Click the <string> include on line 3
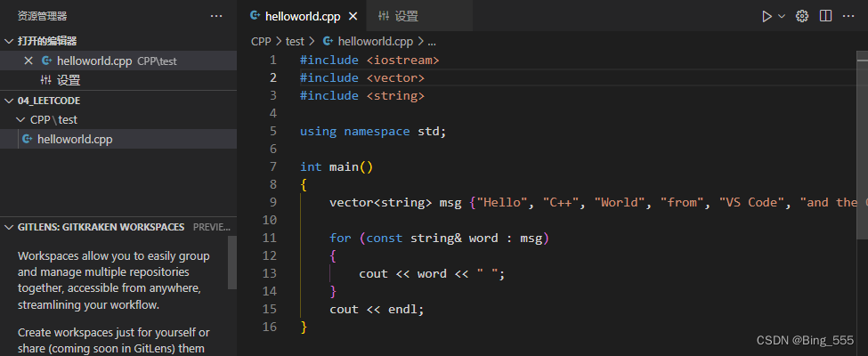The image size is (868, 356). coord(395,96)
